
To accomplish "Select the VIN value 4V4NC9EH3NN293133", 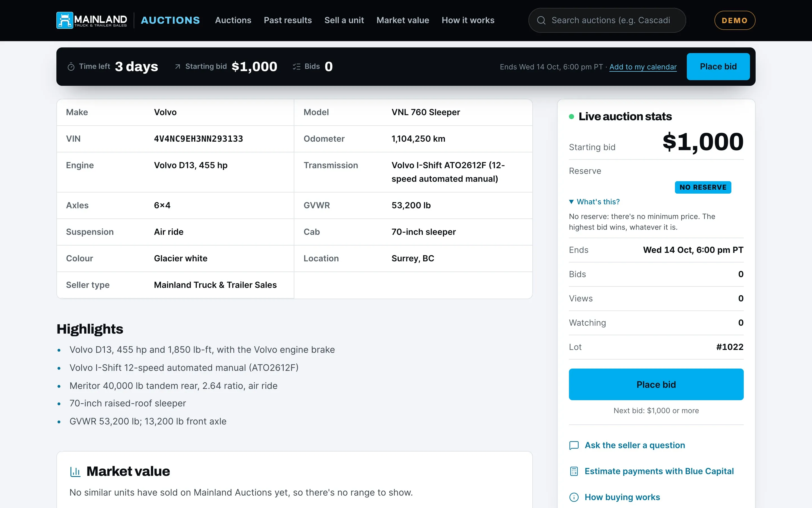I will tap(199, 139).
